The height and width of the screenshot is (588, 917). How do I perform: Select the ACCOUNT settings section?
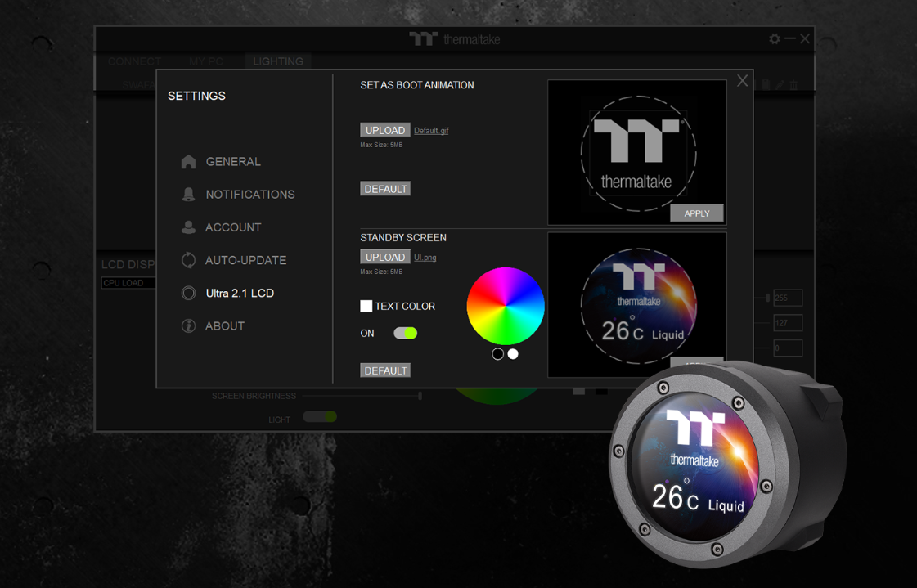click(x=221, y=227)
